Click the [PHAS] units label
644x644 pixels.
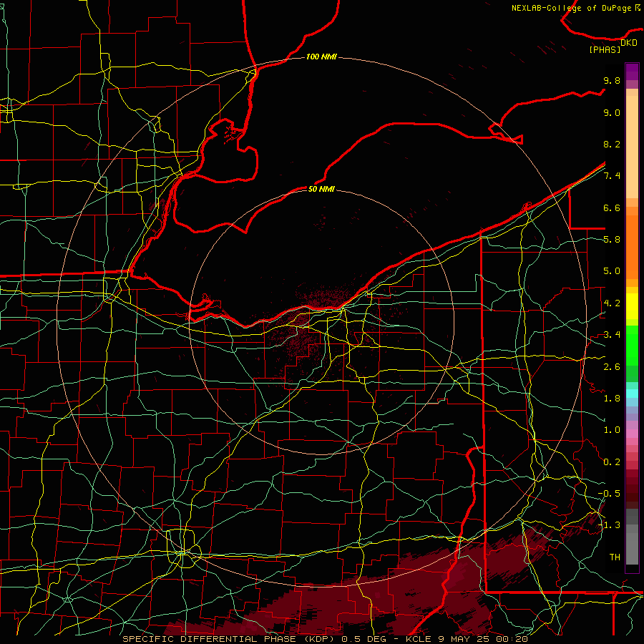(605, 50)
